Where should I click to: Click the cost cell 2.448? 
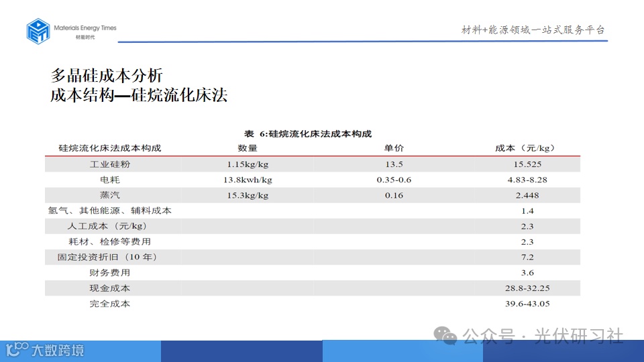click(527, 195)
